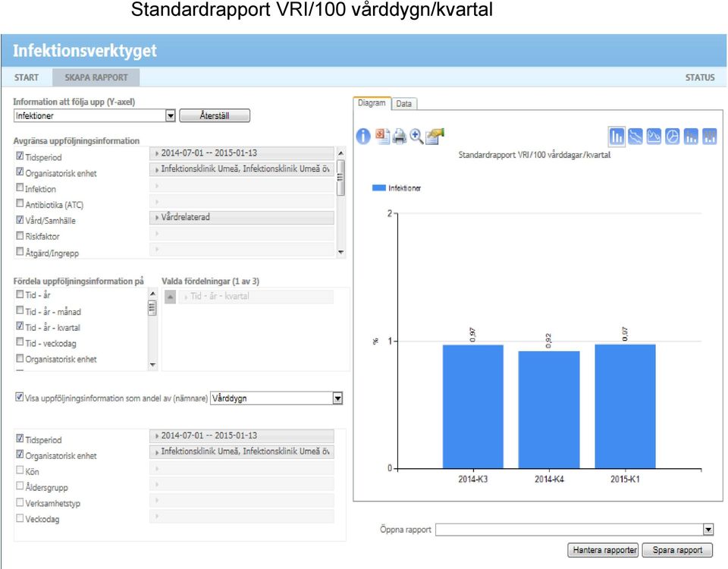Select the area chart type
The image size is (728, 569).
click(654, 137)
